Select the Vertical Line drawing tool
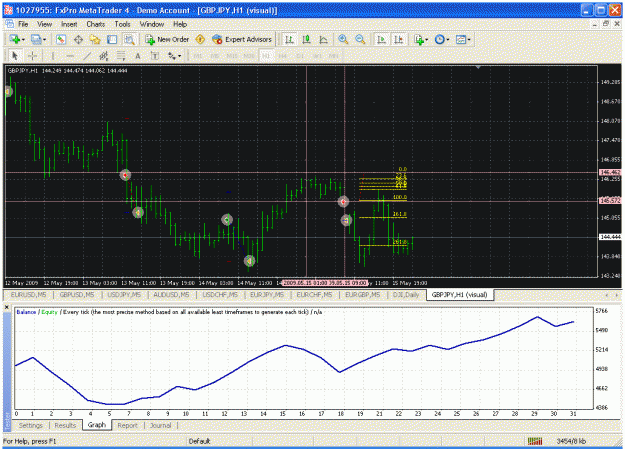Image resolution: width=625 pixels, height=449 pixels. (53, 56)
